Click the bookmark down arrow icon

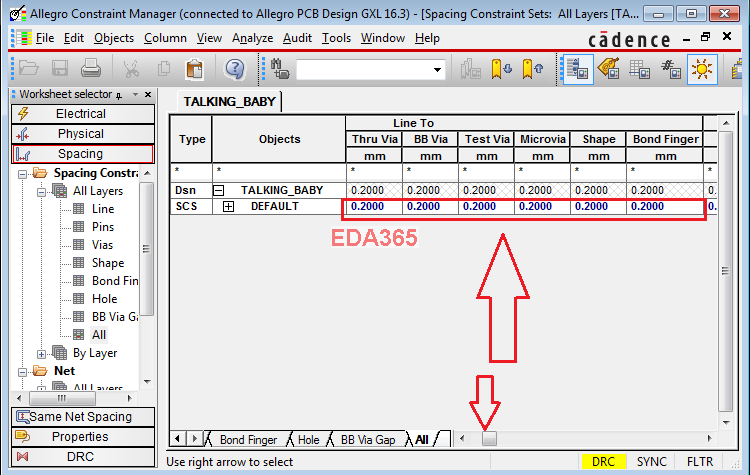[x=501, y=69]
